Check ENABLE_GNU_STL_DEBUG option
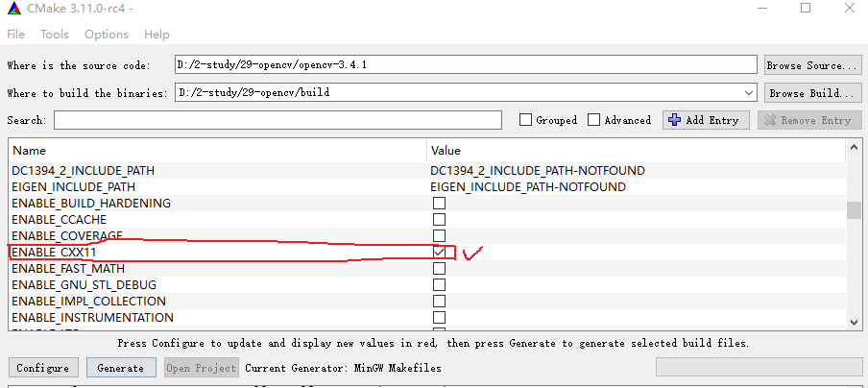Image resolution: width=868 pixels, height=388 pixels. 439,285
